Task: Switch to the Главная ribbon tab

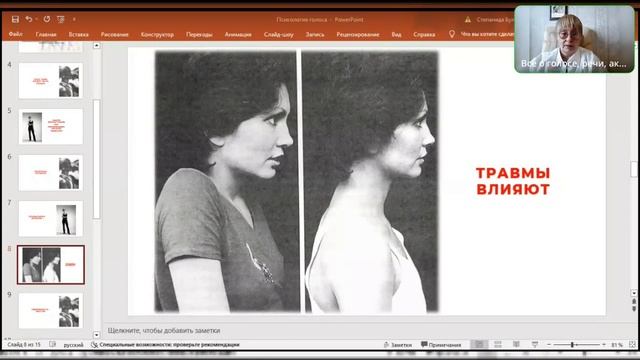Action: (x=46, y=34)
